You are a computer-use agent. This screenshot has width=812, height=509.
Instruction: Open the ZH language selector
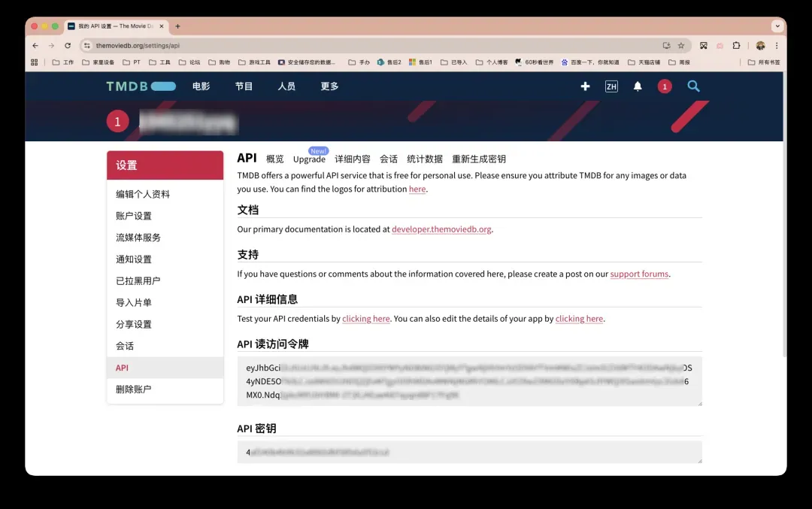pos(611,86)
